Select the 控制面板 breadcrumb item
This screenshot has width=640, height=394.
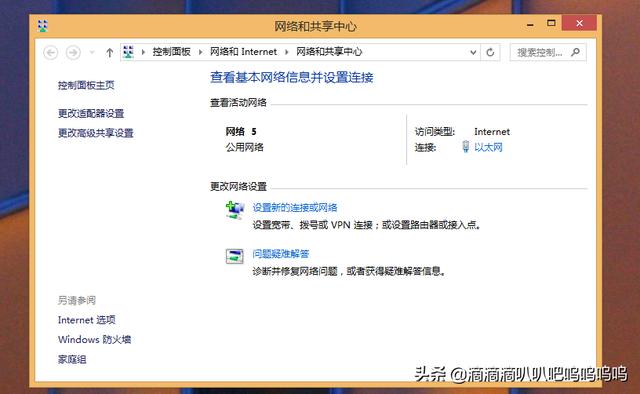click(x=171, y=52)
